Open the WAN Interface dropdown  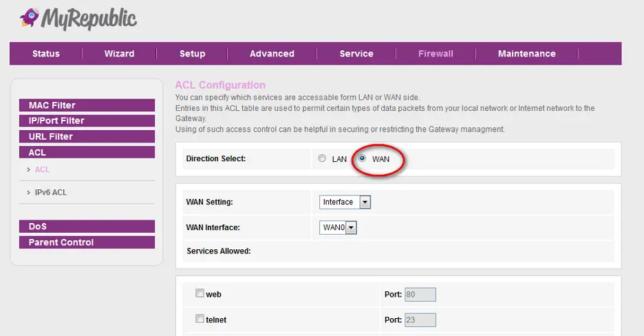pyautogui.click(x=337, y=227)
